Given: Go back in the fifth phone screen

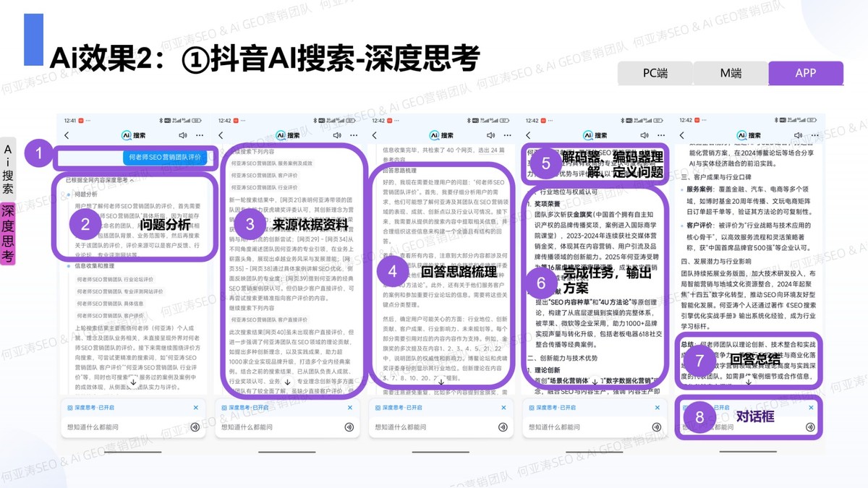Looking at the screenshot, I should [x=683, y=135].
